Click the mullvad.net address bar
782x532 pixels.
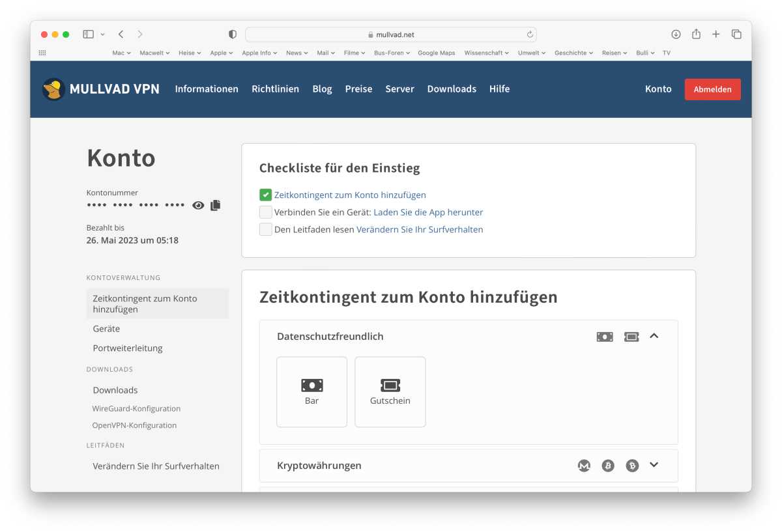point(391,35)
